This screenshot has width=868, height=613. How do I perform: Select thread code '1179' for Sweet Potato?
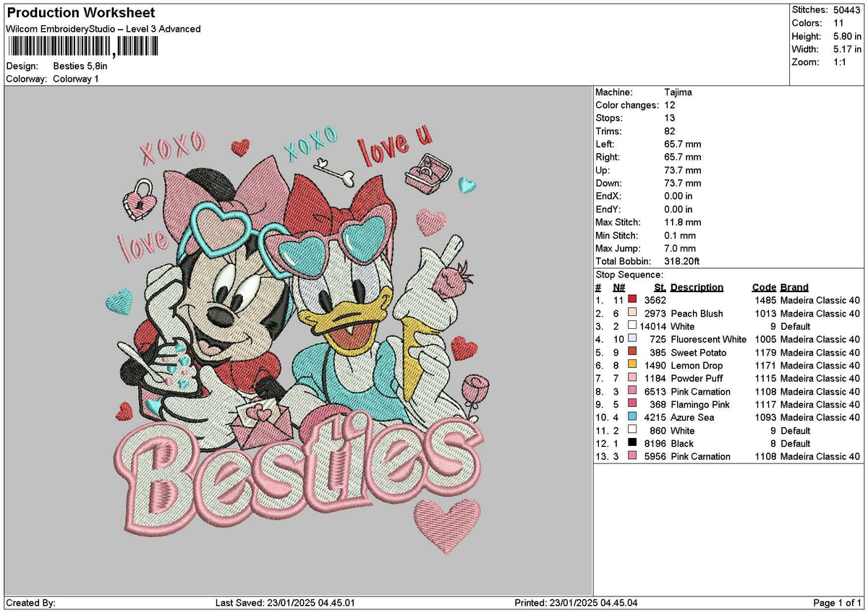765,352
